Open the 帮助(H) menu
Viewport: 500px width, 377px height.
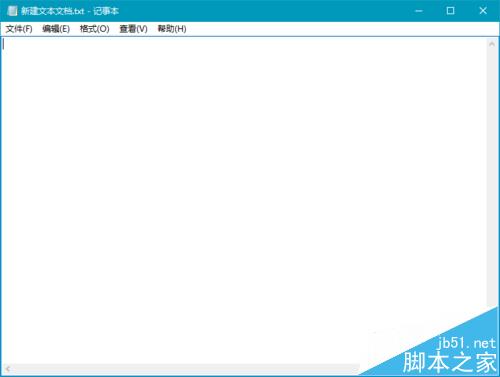point(172,29)
